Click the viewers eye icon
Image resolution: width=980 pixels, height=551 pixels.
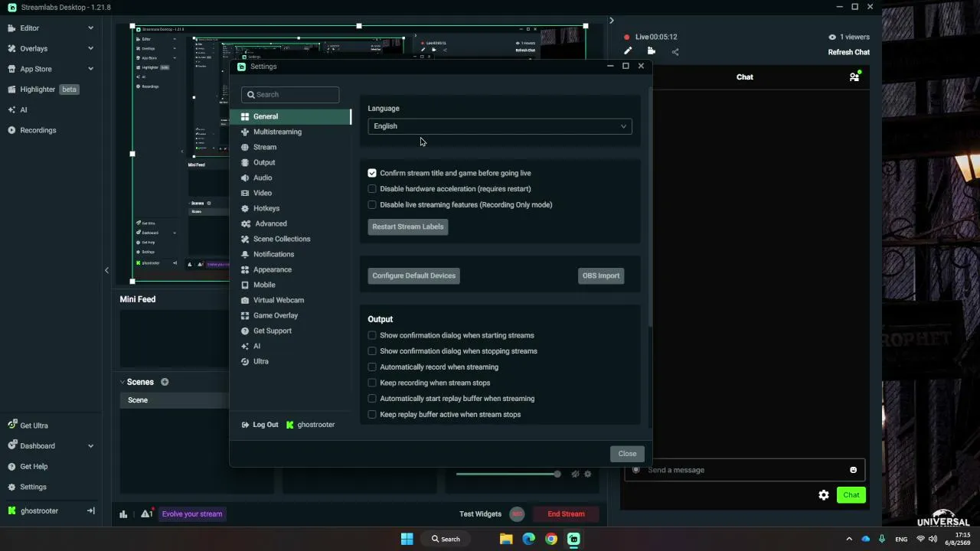click(832, 37)
